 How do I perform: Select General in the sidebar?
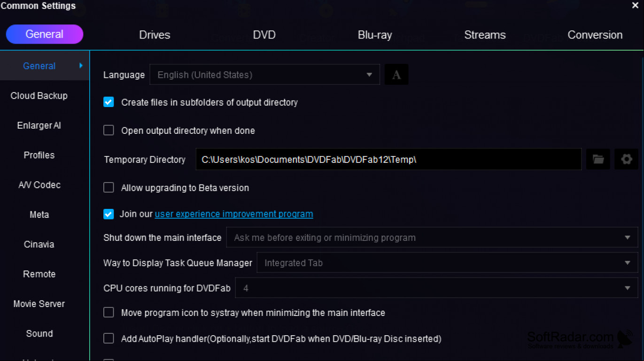click(x=39, y=66)
